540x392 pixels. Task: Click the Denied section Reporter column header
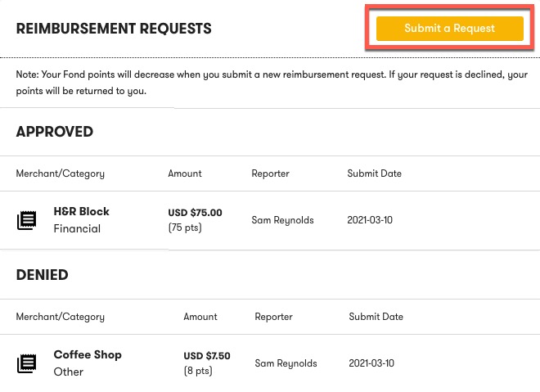point(274,317)
